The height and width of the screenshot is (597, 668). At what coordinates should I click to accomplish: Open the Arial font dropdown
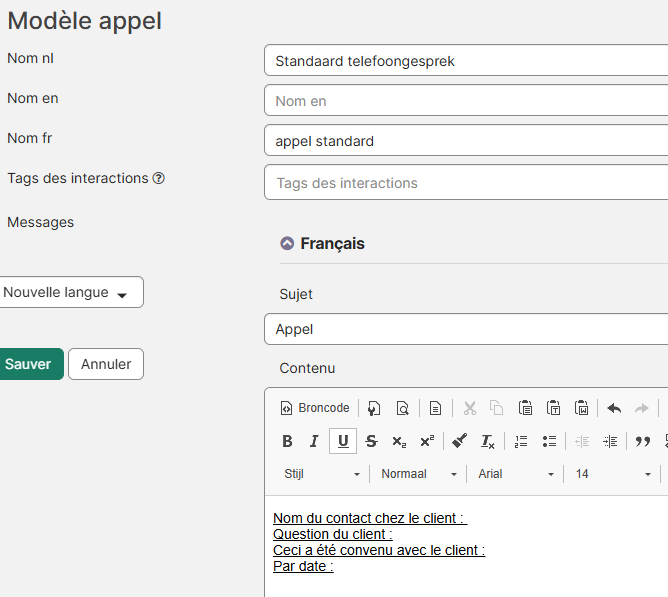pyautogui.click(x=515, y=474)
